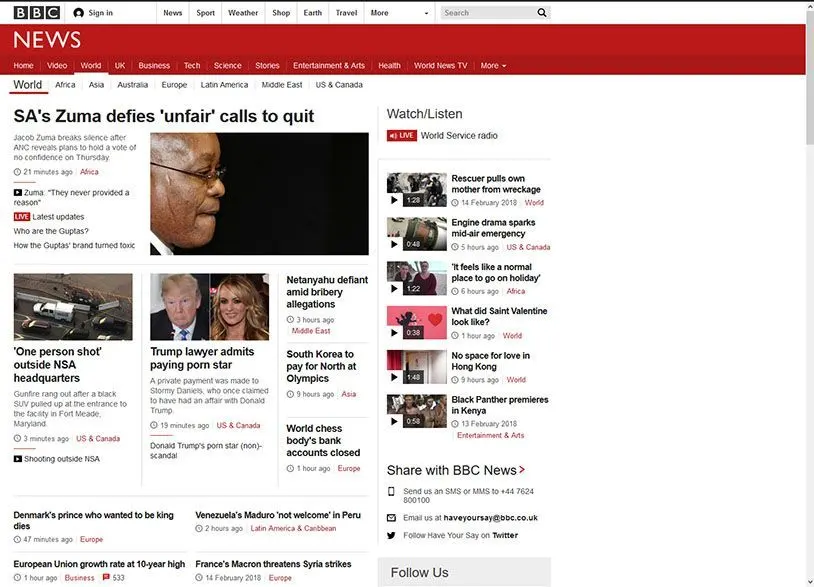Click the BBC logo
Image resolution: width=814 pixels, height=587 pixels.
36,12
